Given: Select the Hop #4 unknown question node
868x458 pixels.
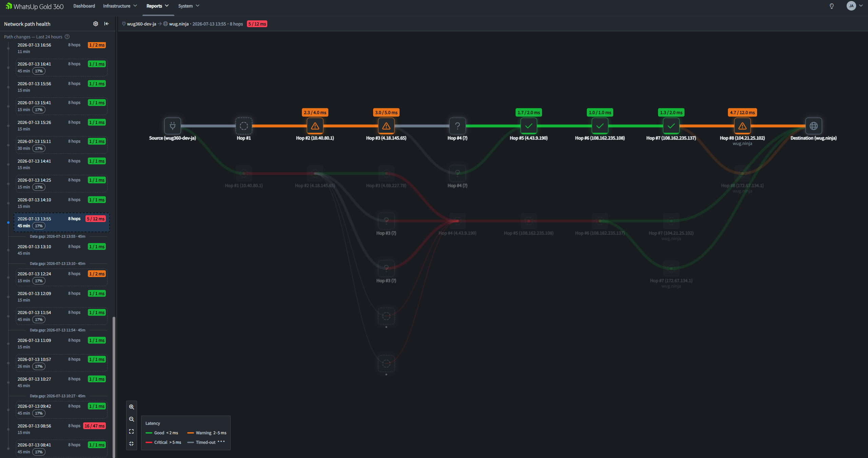Looking at the screenshot, I should (458, 126).
